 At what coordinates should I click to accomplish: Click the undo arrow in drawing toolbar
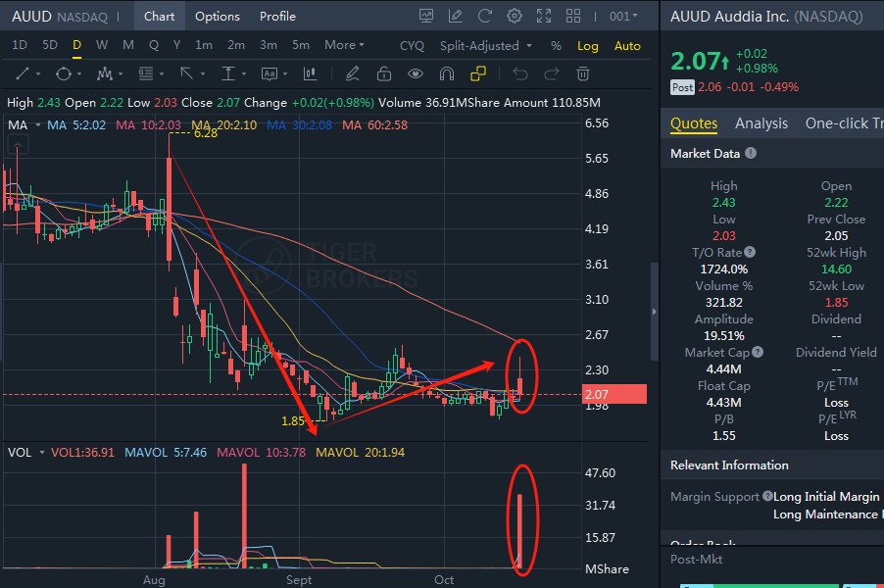[x=520, y=73]
